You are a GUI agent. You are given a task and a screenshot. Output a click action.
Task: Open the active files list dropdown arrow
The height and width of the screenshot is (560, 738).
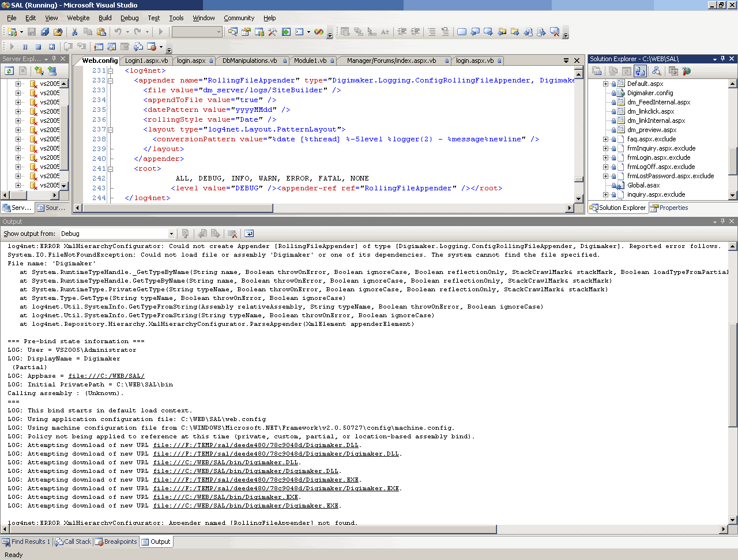pos(566,60)
